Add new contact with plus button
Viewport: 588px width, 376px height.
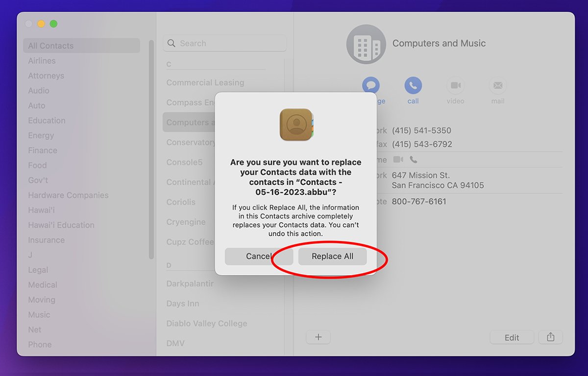[318, 337]
